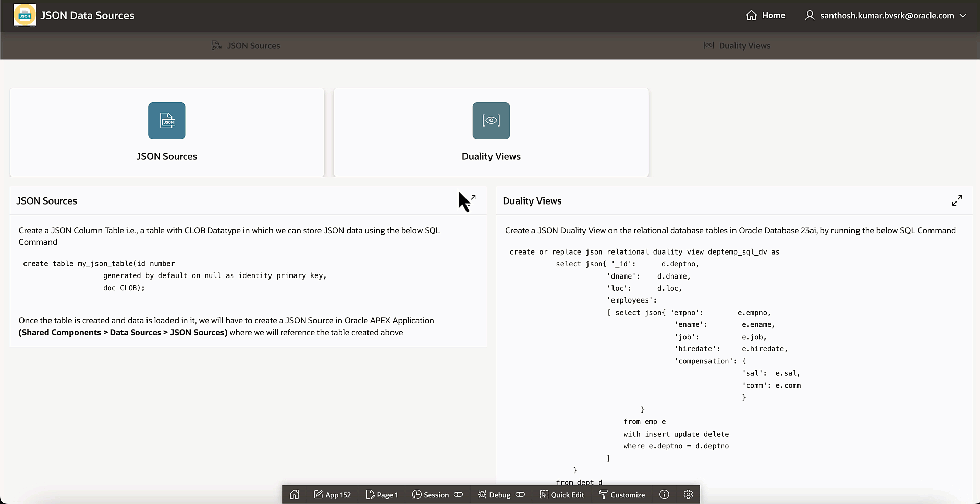
Task: Click 'from emp e' code line
Action: tap(645, 422)
